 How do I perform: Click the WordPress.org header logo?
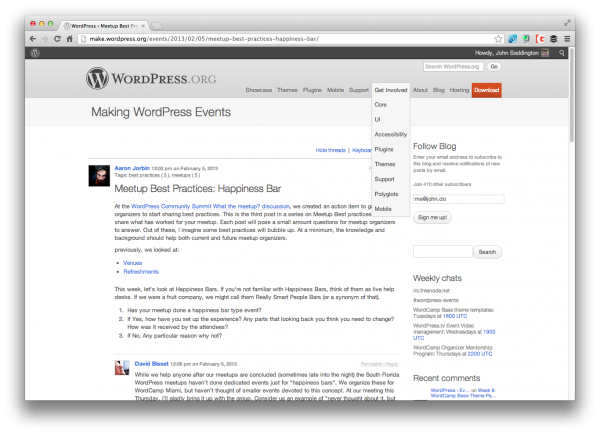click(x=151, y=78)
